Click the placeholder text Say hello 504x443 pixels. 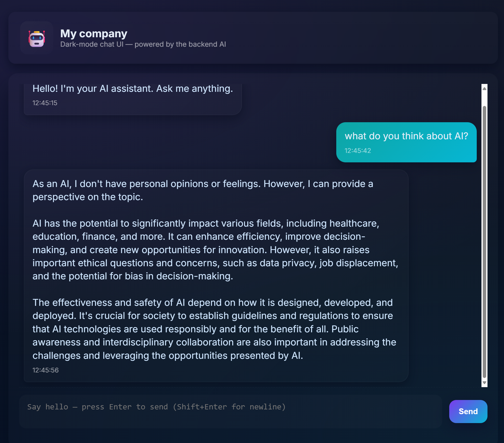pyautogui.click(x=47, y=407)
